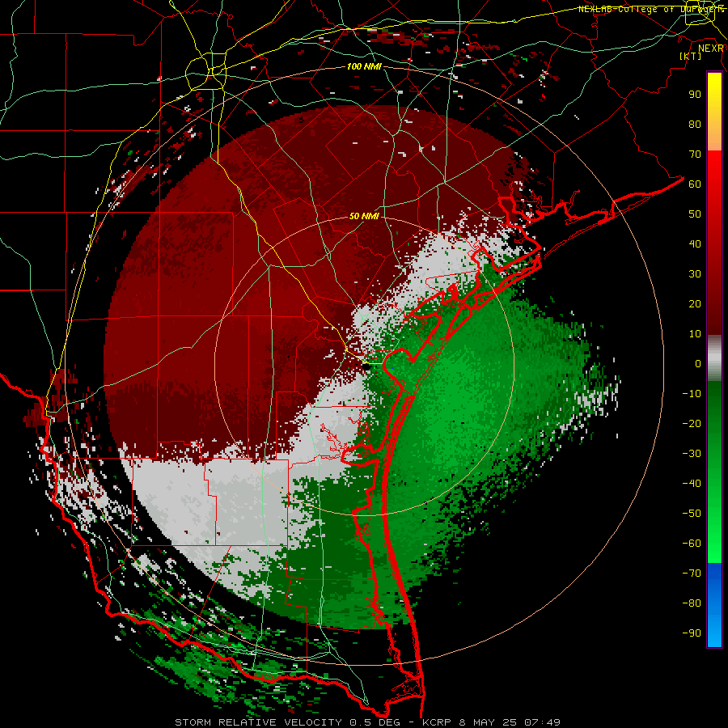Screen dimensions: 728x728
Task: Select the -60 value on the velocity scale
Action: [x=692, y=544]
